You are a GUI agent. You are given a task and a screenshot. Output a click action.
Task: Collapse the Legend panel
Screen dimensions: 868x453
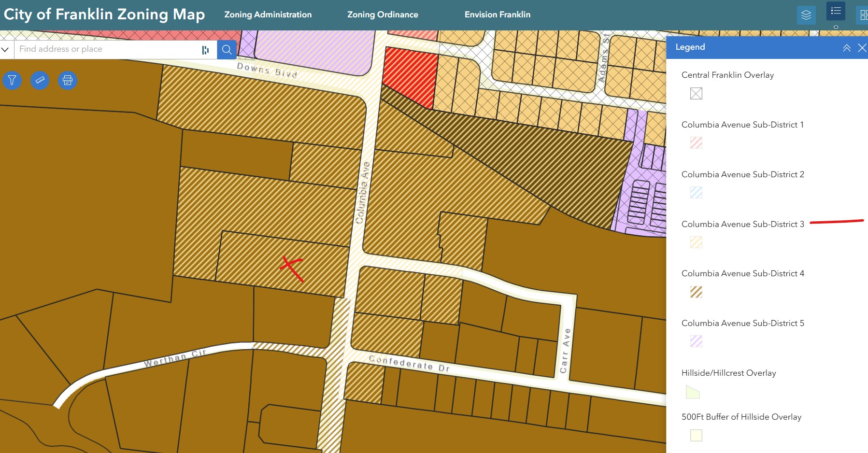pyautogui.click(x=846, y=48)
